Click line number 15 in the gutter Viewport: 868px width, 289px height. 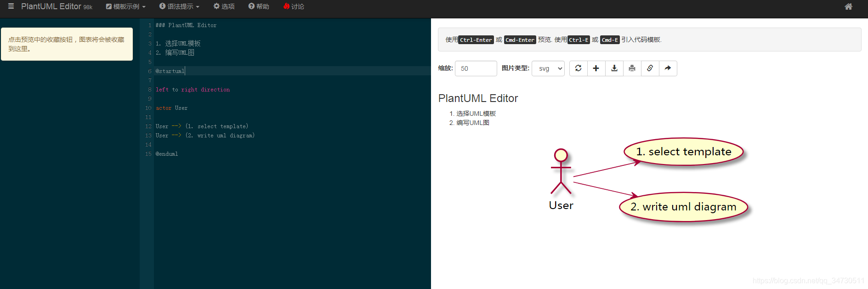coord(148,154)
